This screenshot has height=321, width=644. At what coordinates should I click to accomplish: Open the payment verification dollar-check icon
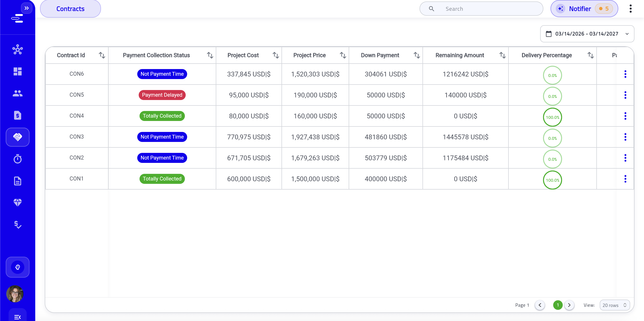click(x=17, y=224)
